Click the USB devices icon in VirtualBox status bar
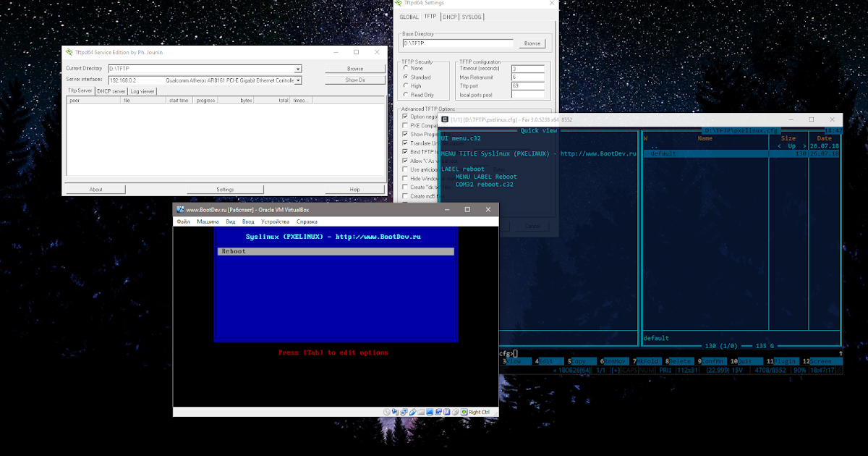The width and height of the screenshot is (868, 456). click(x=412, y=412)
